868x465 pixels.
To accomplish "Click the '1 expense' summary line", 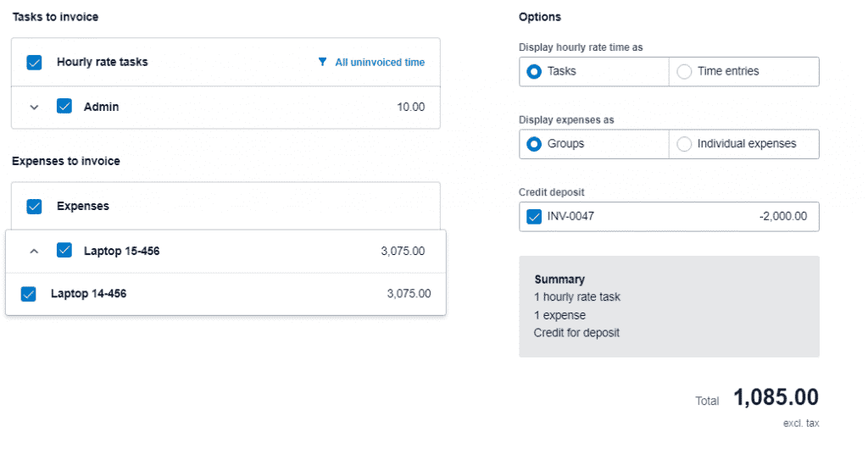I will [559, 315].
